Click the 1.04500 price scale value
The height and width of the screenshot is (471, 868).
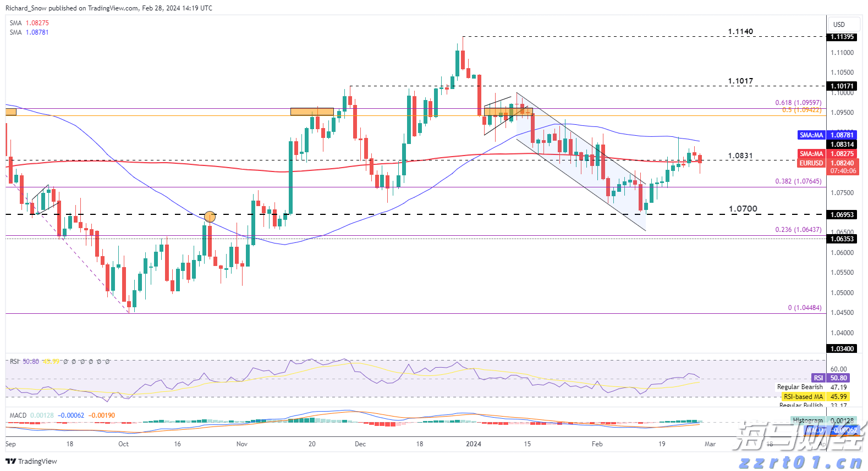(842, 313)
